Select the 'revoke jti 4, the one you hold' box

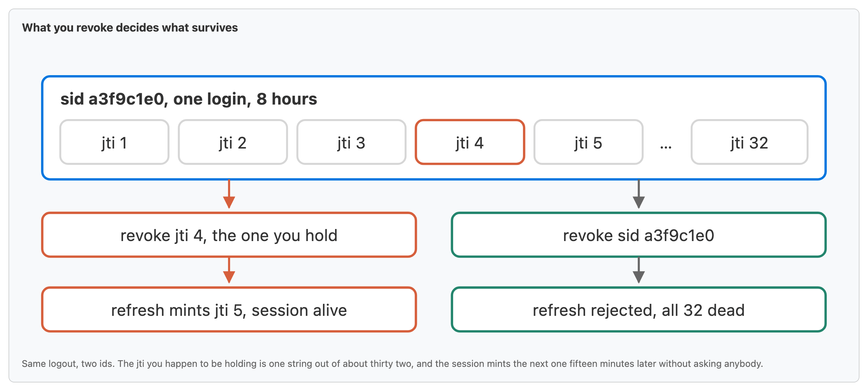(229, 235)
